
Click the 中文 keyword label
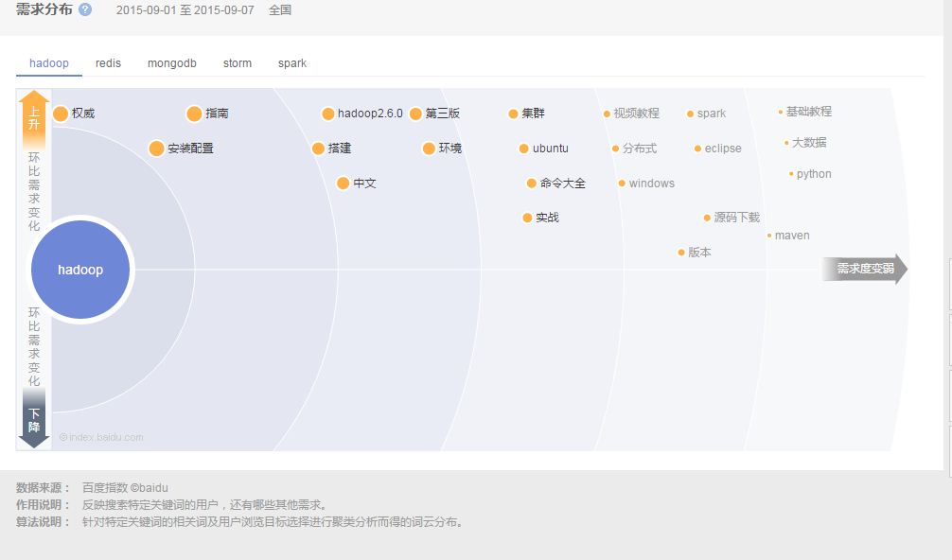(x=365, y=184)
